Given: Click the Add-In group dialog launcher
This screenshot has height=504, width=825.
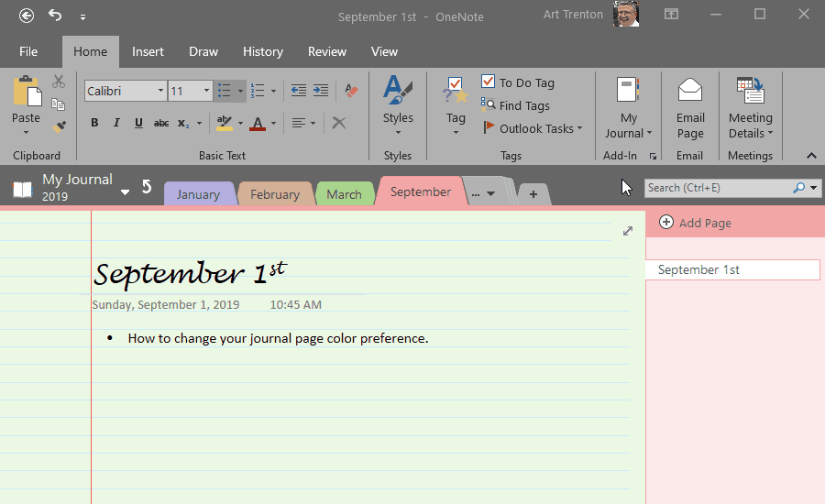Looking at the screenshot, I should 653,157.
